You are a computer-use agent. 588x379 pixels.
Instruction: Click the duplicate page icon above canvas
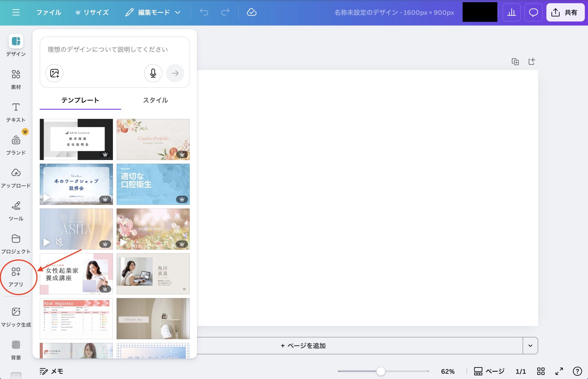515,62
